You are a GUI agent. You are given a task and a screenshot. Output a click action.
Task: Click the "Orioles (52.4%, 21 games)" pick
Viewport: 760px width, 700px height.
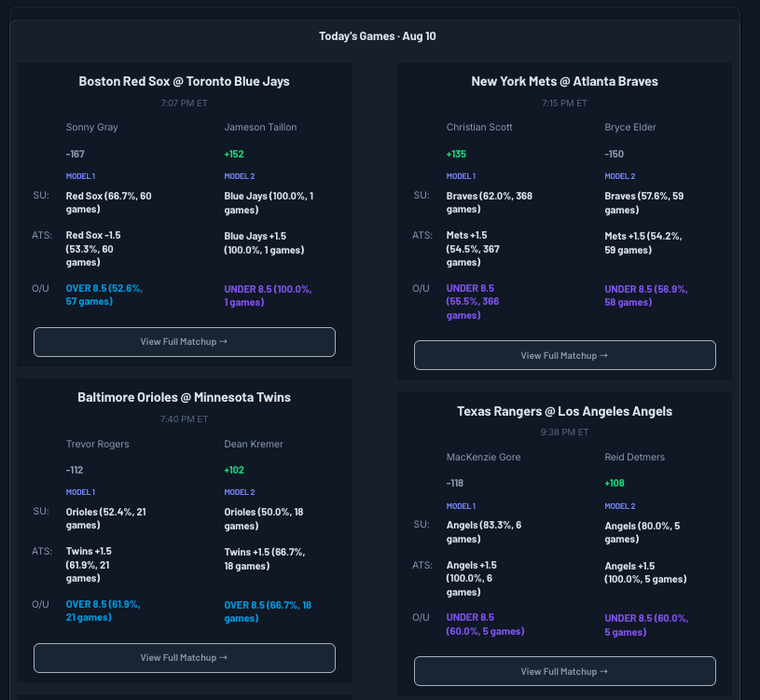click(x=106, y=518)
